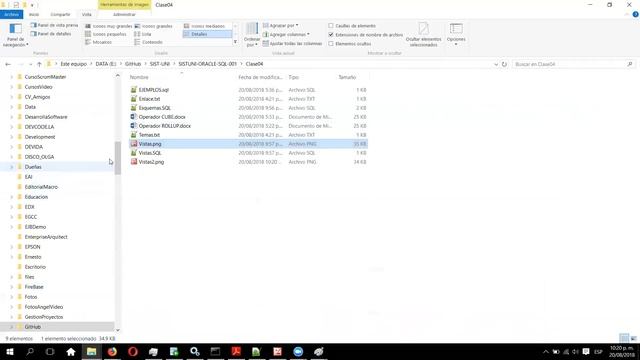Enable Elementos ocultos checkbox
640x360 pixels.
click(x=331, y=43)
